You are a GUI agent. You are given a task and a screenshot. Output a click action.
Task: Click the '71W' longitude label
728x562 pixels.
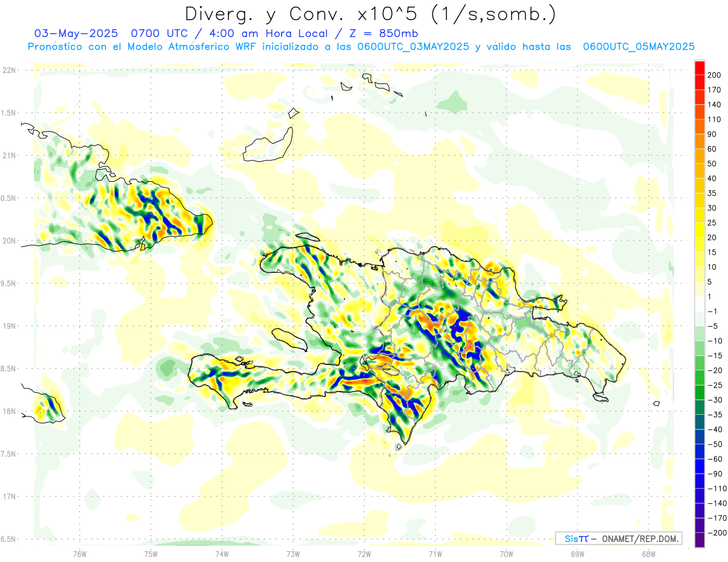[435, 554]
